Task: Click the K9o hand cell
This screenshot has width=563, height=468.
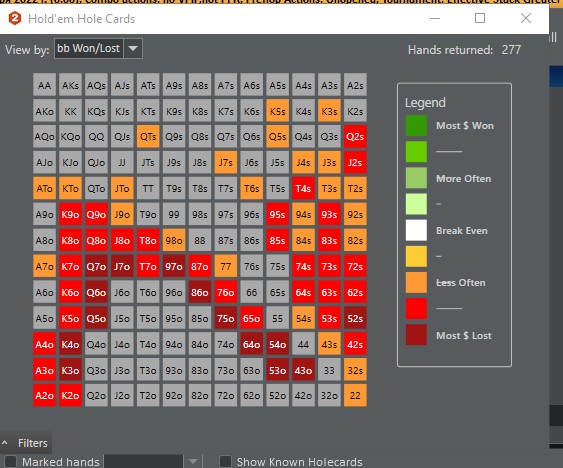Action: pos(70,214)
